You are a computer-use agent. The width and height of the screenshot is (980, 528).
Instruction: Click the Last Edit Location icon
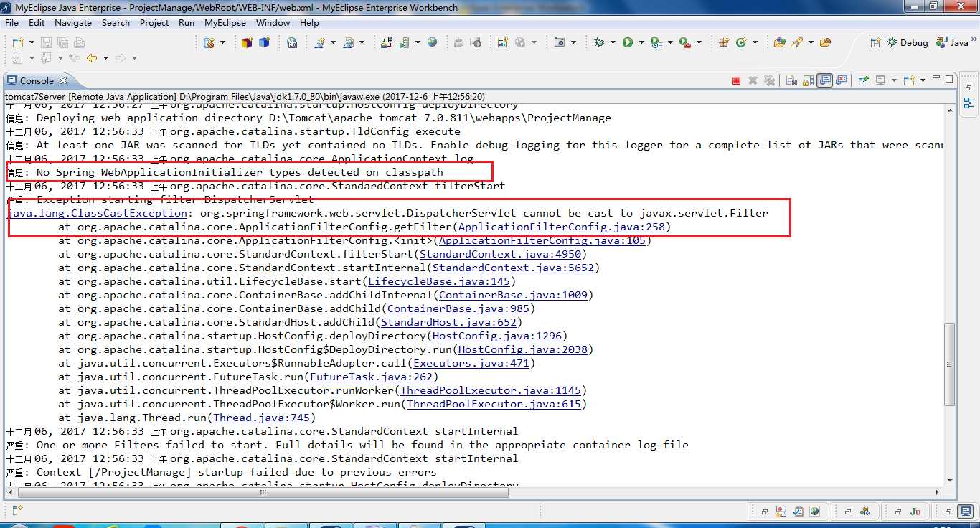(75, 58)
